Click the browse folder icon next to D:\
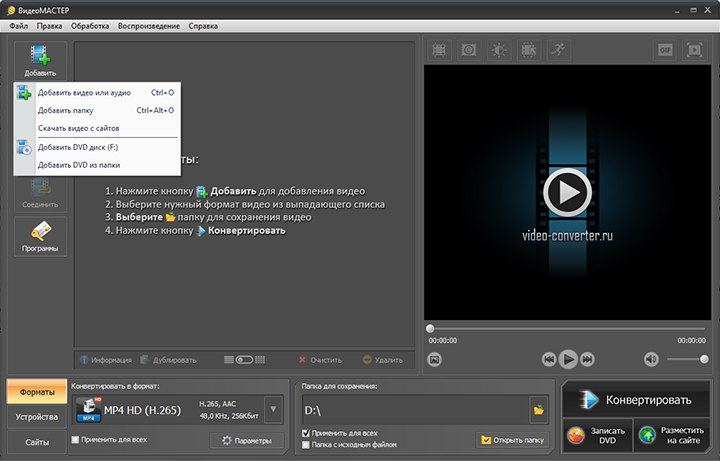This screenshot has width=720, height=461. (539, 410)
